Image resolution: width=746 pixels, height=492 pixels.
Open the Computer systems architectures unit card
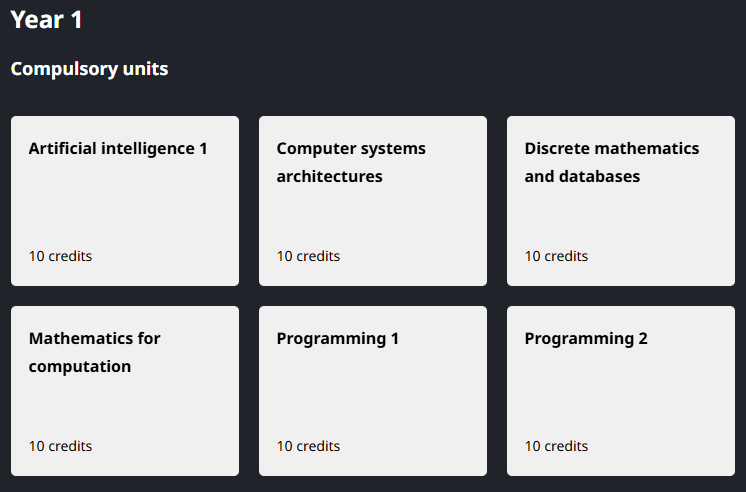tap(372, 201)
